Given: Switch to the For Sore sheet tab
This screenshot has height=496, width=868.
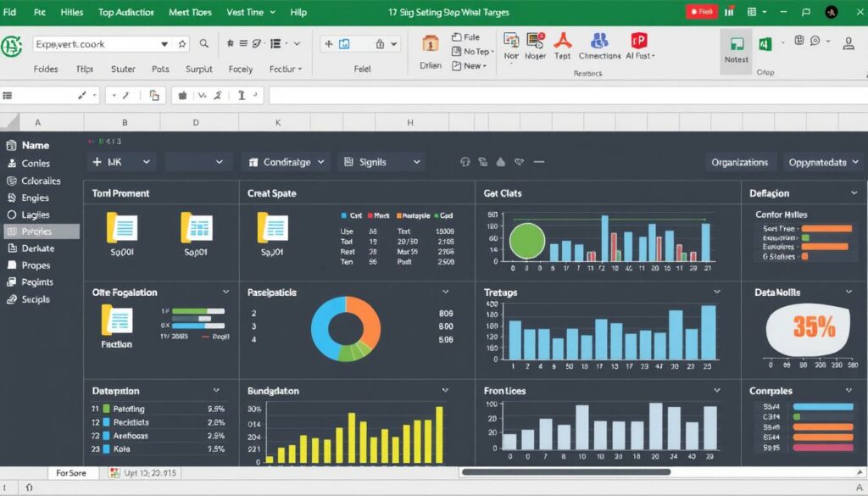Looking at the screenshot, I should [x=71, y=473].
